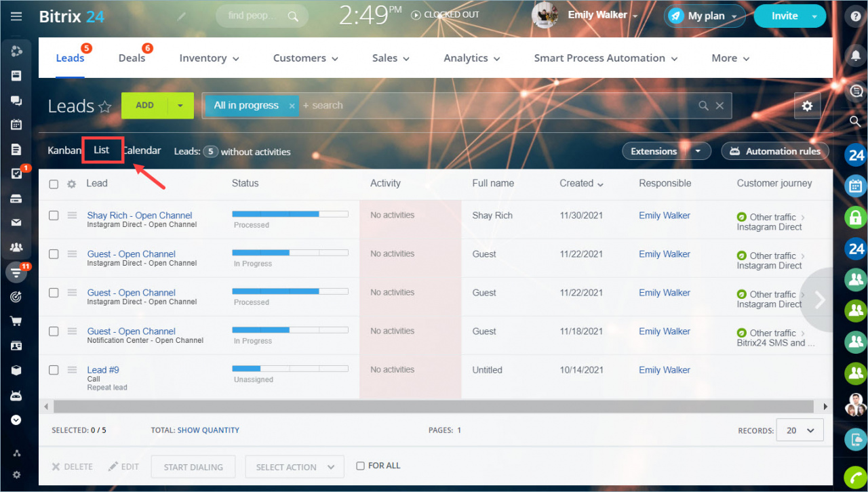Open the Lead #9 link
868x492 pixels.
(x=103, y=370)
